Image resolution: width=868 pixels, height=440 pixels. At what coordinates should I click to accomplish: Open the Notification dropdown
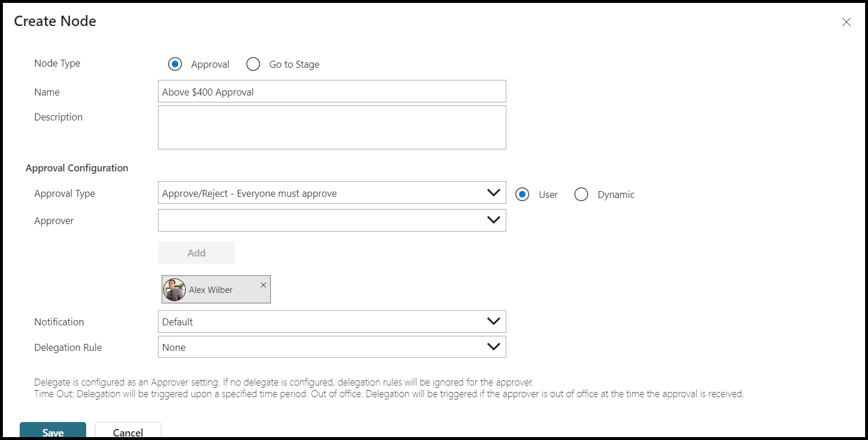(493, 321)
